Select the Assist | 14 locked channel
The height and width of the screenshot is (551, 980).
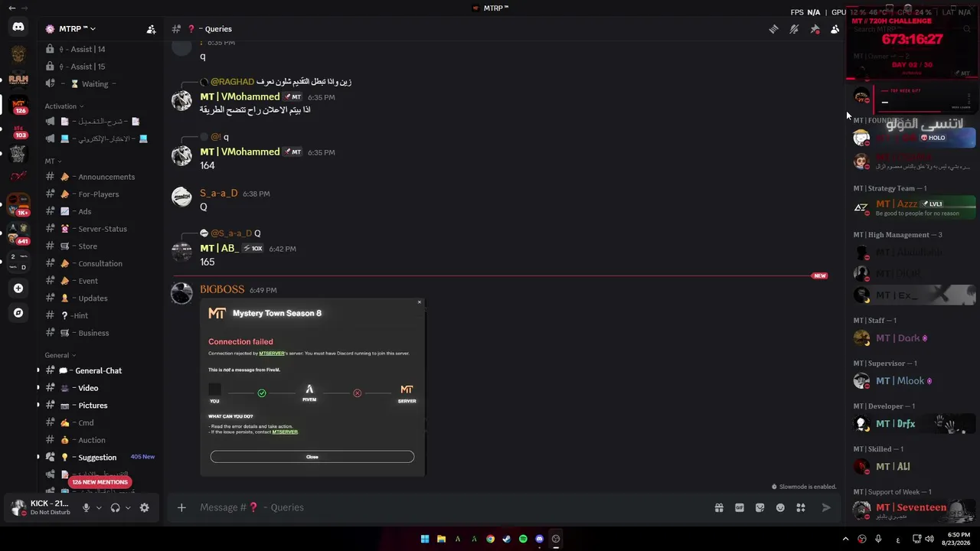(100, 49)
